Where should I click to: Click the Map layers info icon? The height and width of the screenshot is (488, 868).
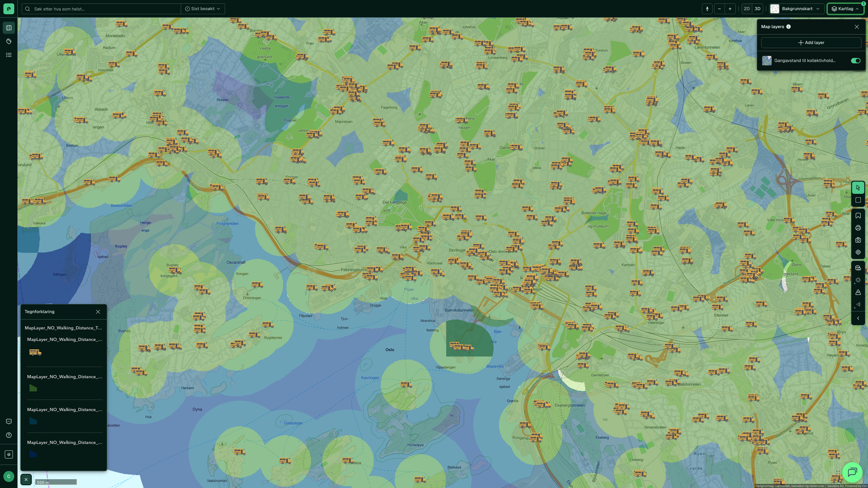pyautogui.click(x=788, y=27)
